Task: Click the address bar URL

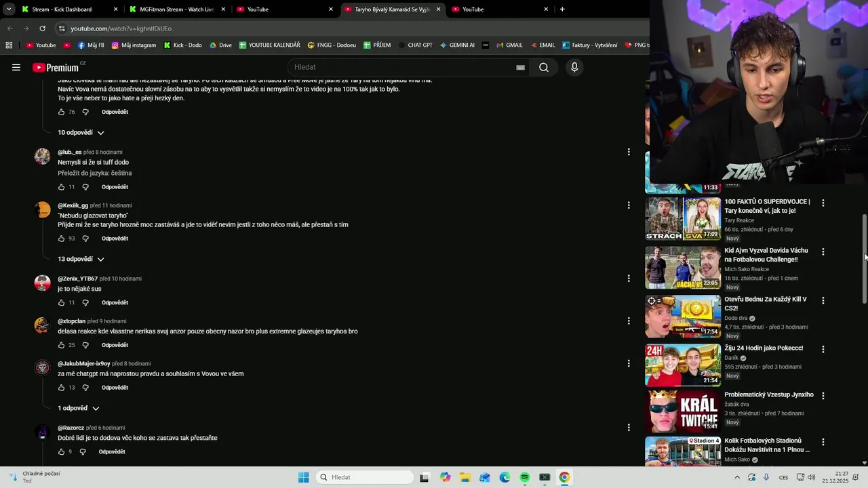Action: click(121, 28)
